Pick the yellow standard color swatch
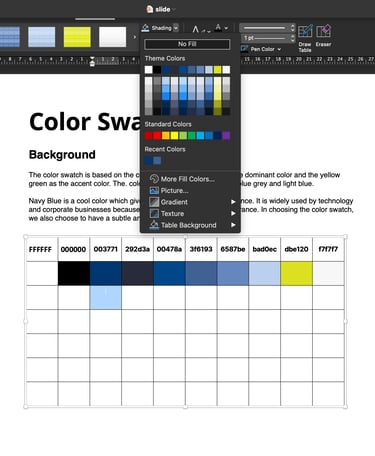 tap(174, 136)
